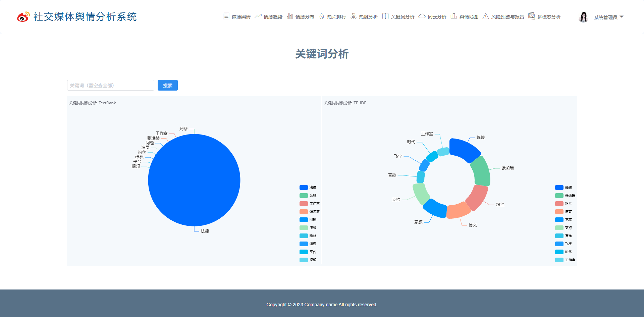644x317 pixels.
Task: Click the blue 家族 donut segment
Action: coord(435,208)
